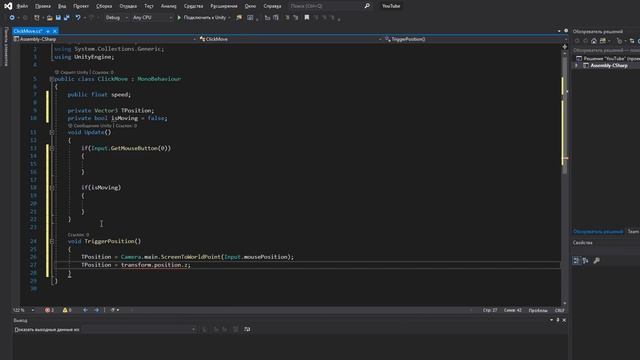Close the ClickMove.cs tab
The image size is (640, 360).
(x=55, y=31)
